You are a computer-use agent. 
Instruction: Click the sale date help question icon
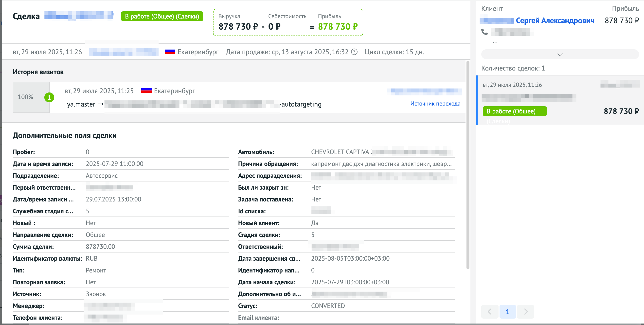pyautogui.click(x=354, y=52)
